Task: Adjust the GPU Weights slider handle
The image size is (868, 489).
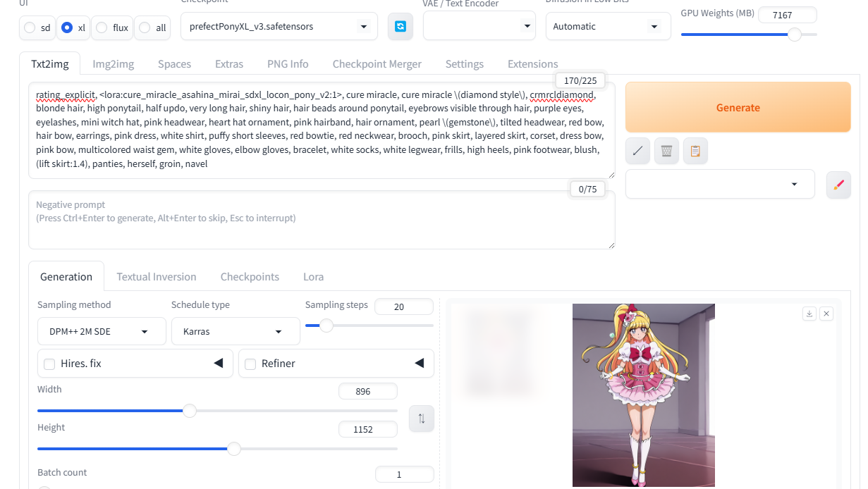Action: tap(795, 35)
